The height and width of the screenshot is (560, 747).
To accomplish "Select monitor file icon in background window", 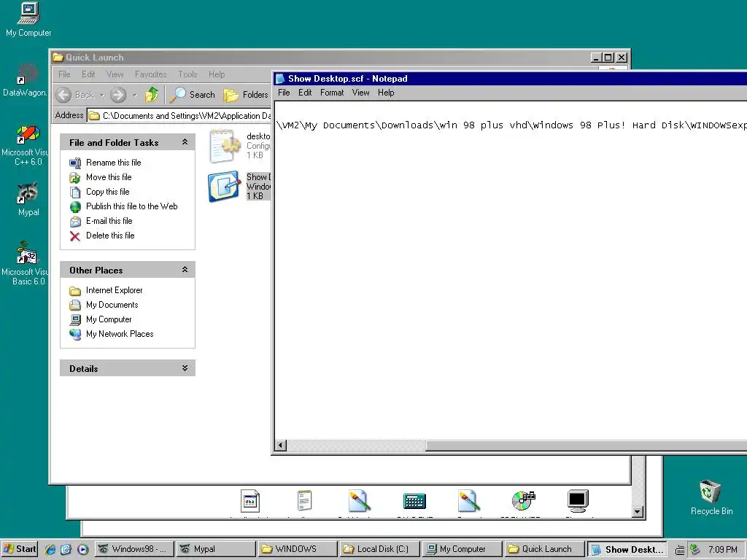I will pos(578,501).
